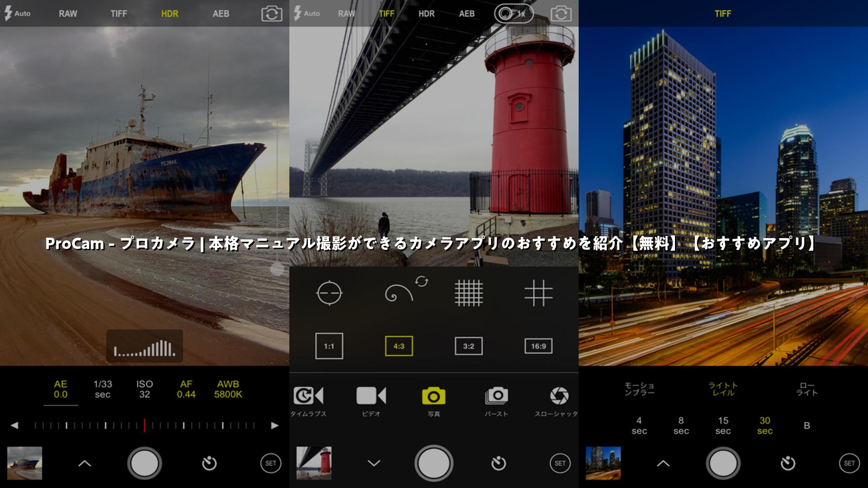Toggle the horizon level indicator

click(x=329, y=293)
